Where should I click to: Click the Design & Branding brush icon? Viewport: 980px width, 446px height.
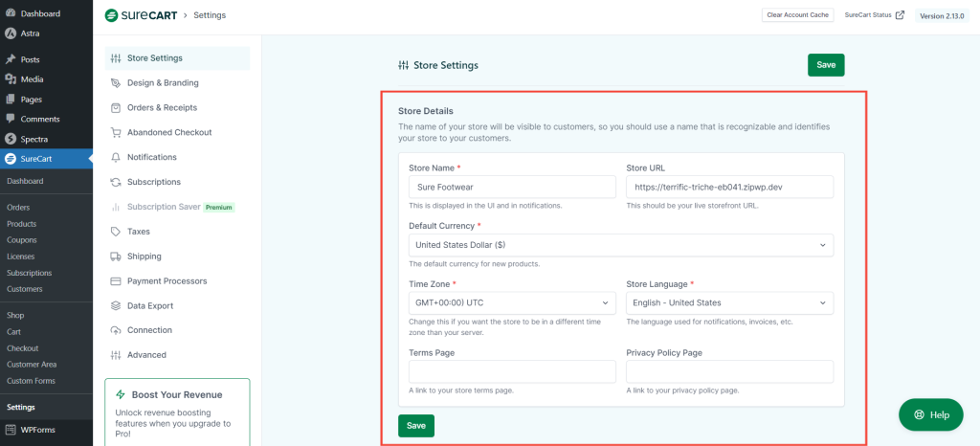point(116,83)
